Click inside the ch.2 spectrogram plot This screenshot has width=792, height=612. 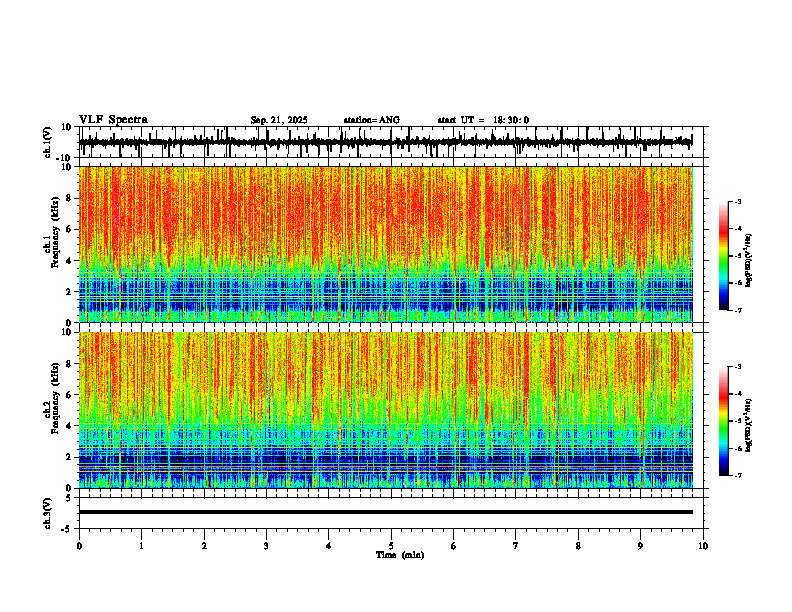(x=385, y=410)
